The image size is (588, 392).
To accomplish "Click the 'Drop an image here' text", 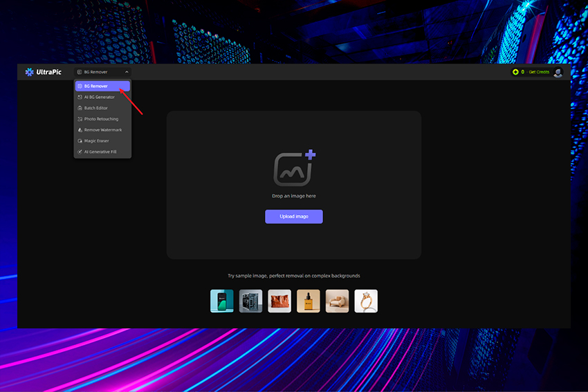I will (x=294, y=196).
